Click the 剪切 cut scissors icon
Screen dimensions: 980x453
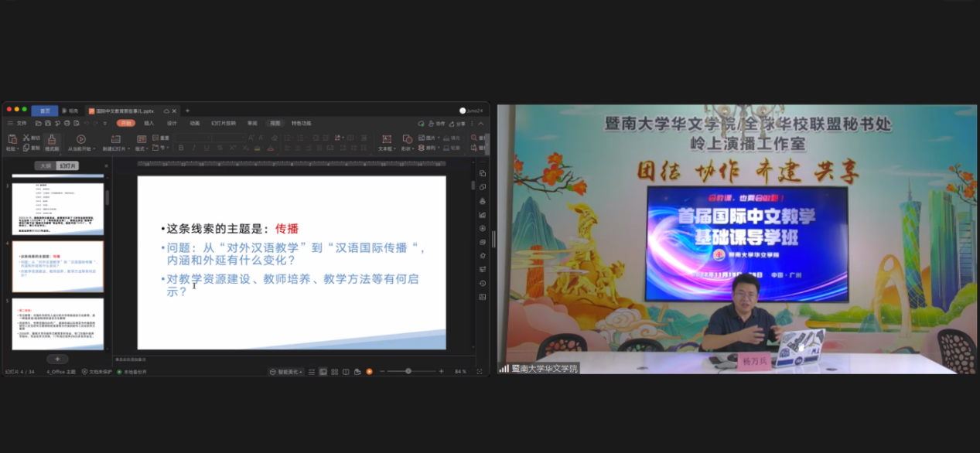pyautogui.click(x=26, y=138)
